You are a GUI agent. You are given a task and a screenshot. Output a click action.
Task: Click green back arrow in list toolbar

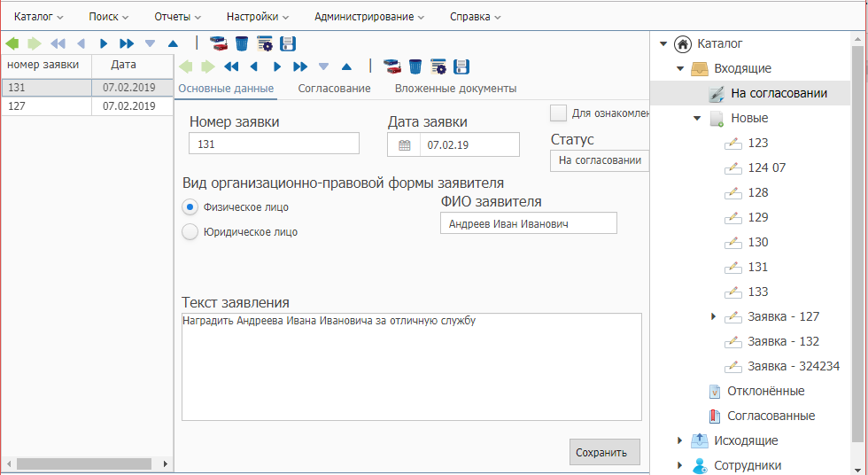[12, 43]
